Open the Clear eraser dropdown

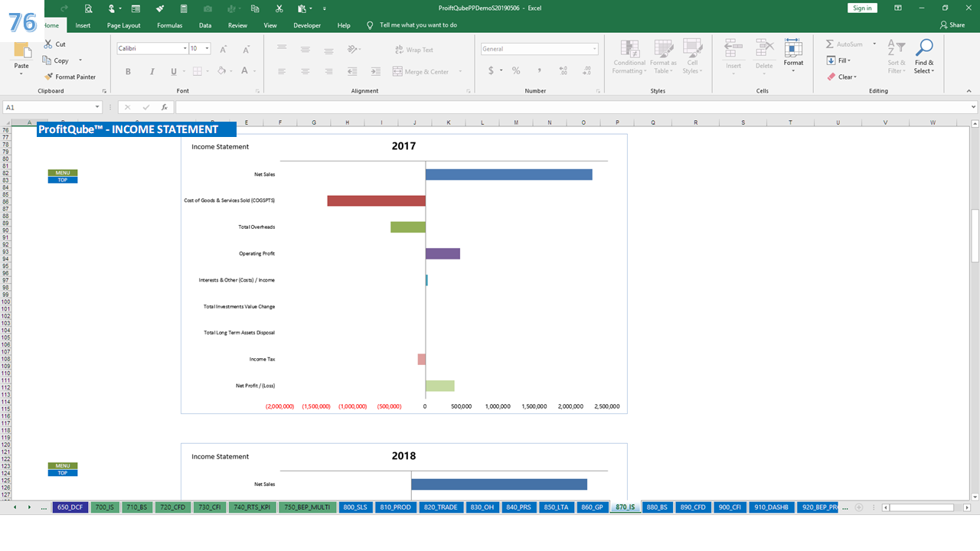pyautogui.click(x=842, y=77)
